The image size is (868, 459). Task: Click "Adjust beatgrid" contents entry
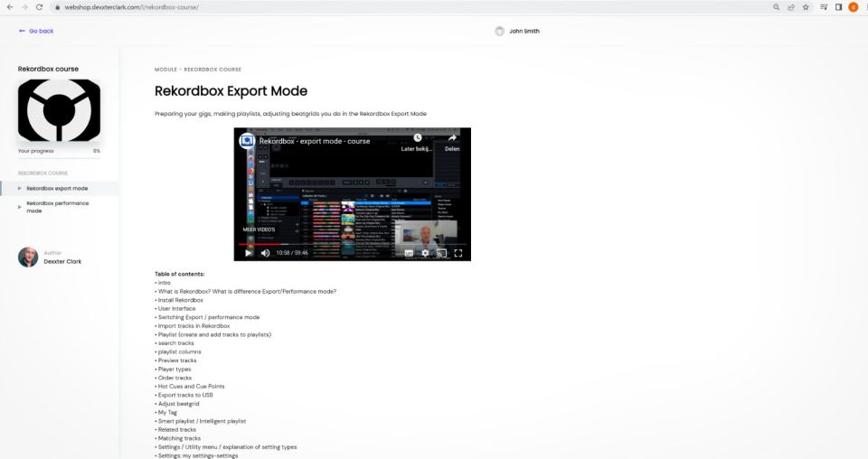point(178,404)
